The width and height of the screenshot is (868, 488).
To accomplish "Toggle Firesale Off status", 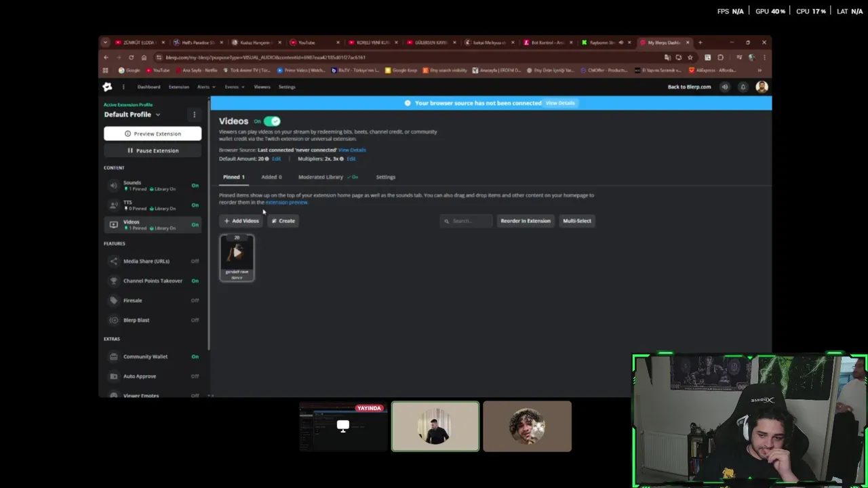I will click(195, 300).
